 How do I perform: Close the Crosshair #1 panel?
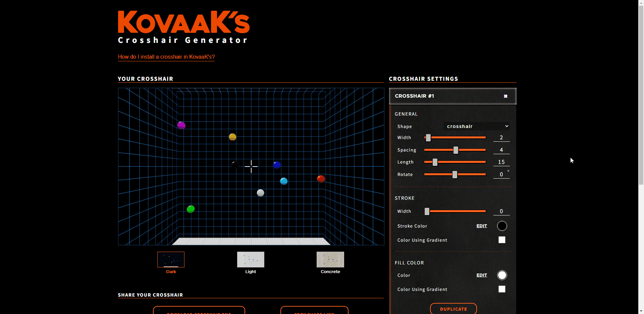tap(505, 96)
